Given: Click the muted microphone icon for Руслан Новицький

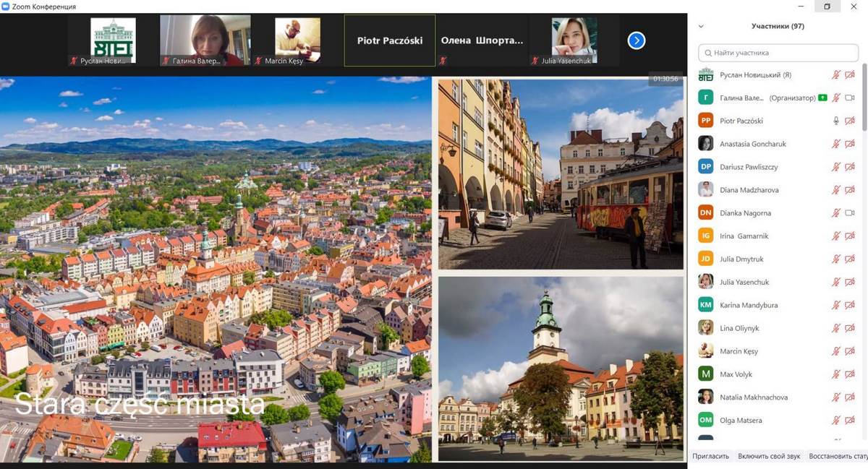Looking at the screenshot, I should pyautogui.click(x=836, y=74).
